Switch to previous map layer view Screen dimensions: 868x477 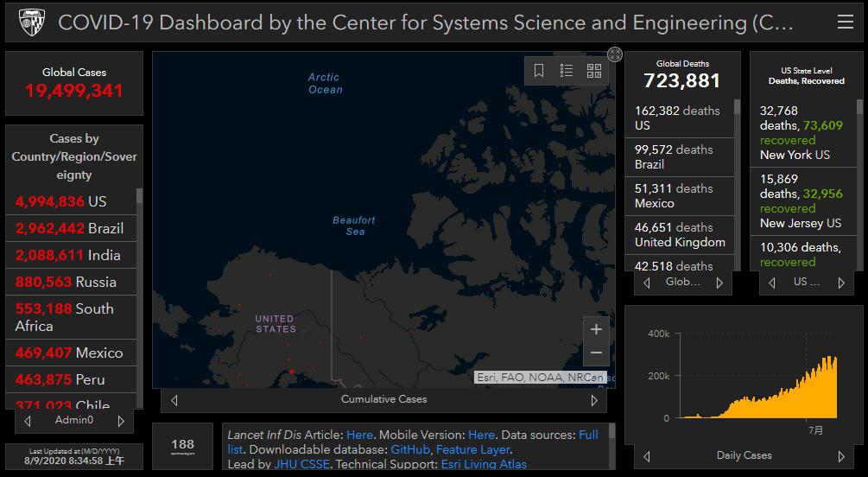click(x=174, y=400)
